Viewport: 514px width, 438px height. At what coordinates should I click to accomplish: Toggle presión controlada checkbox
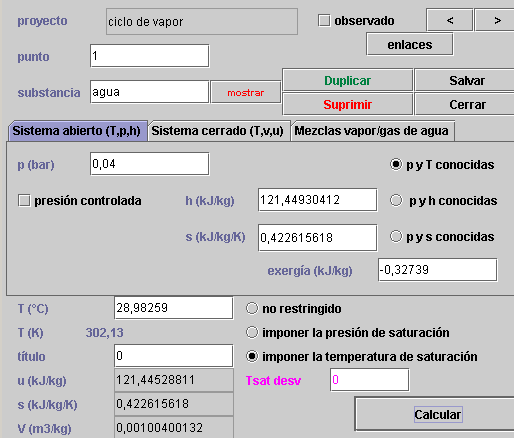[24, 201]
